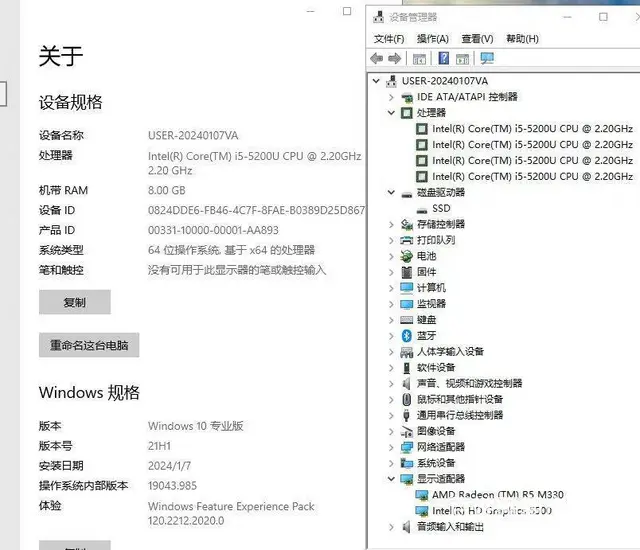Image resolution: width=640 pixels, height=550 pixels.
Task: Open the 查看(V) menu
Action: 477,39
